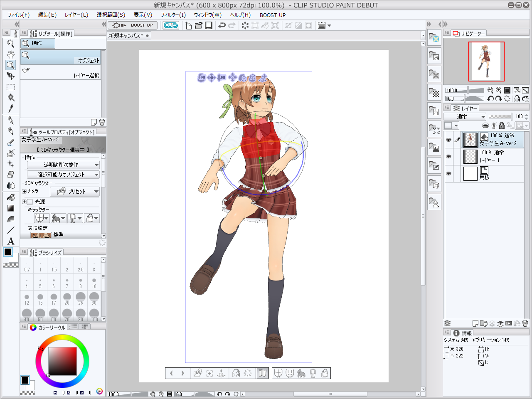Open the ウィンドウ(W) menu
The height and width of the screenshot is (399, 532).
(207, 15)
